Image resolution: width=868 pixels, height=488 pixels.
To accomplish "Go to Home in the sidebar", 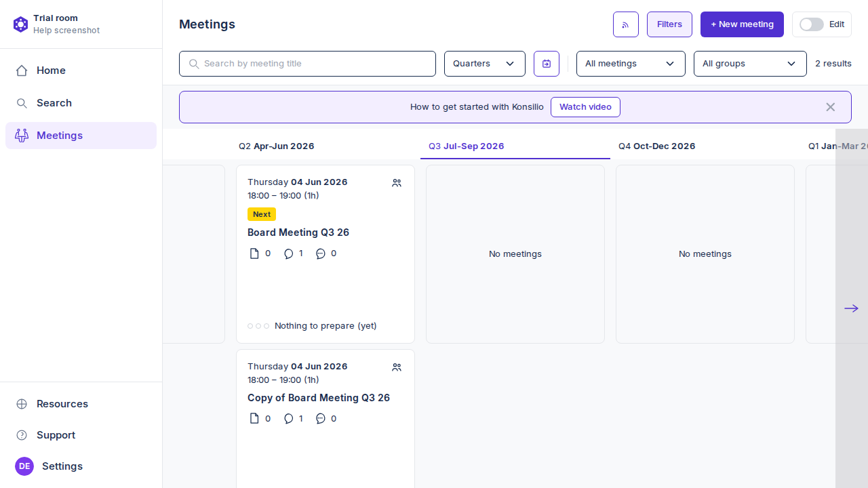I will pos(81,70).
